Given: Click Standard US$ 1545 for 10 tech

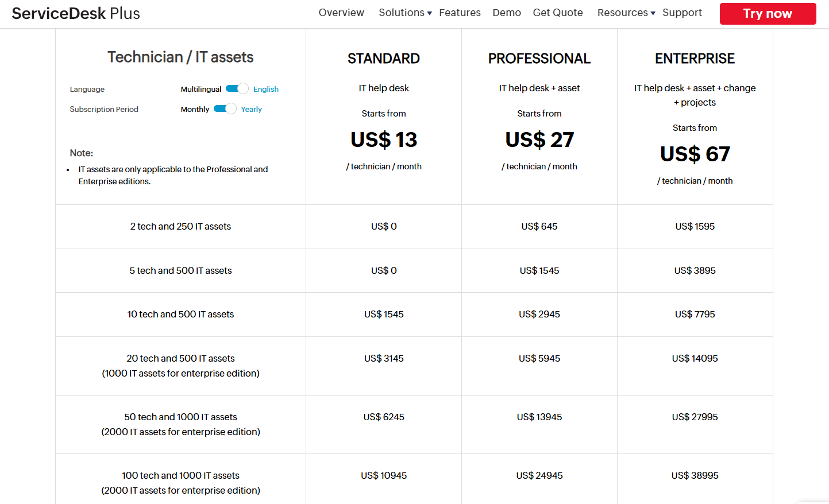Looking at the screenshot, I should pyautogui.click(x=384, y=314).
